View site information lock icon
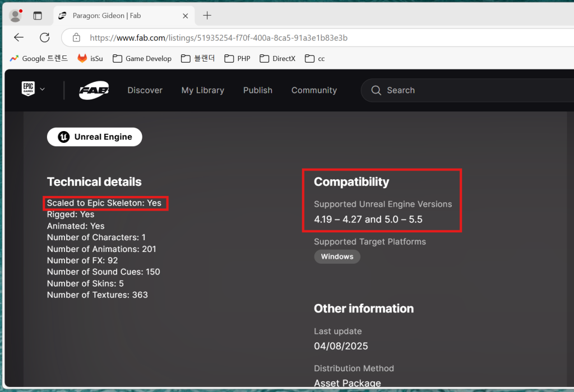This screenshot has width=574, height=392. click(x=76, y=38)
